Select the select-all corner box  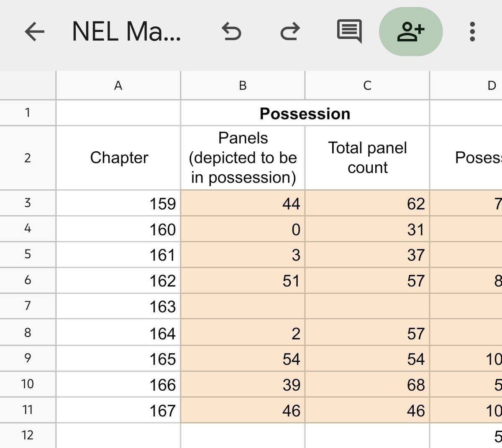(x=28, y=86)
